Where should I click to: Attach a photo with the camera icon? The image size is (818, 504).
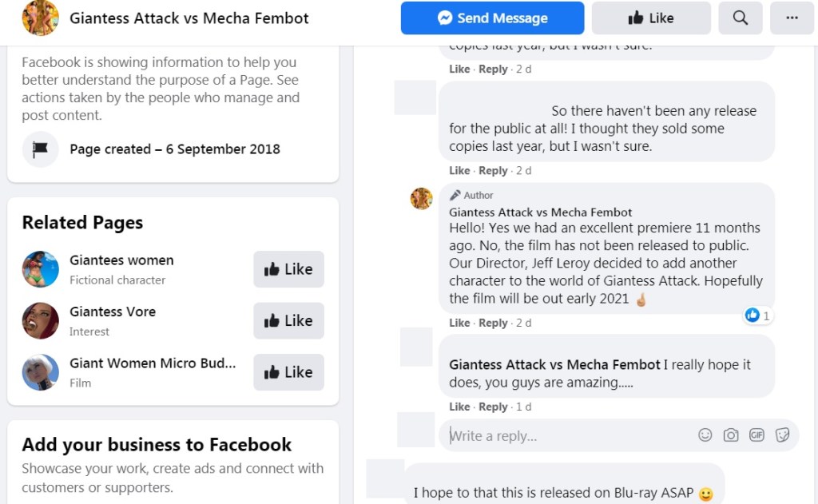(x=731, y=435)
